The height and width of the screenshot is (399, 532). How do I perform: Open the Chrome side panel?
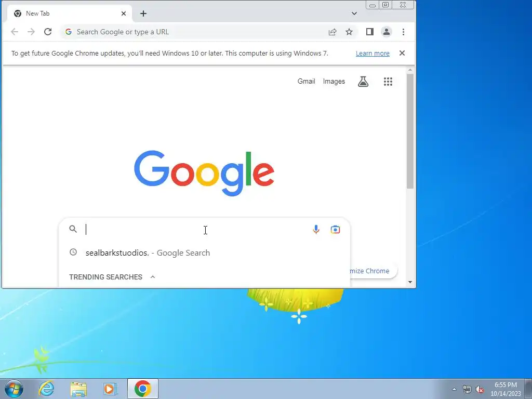[370, 32]
